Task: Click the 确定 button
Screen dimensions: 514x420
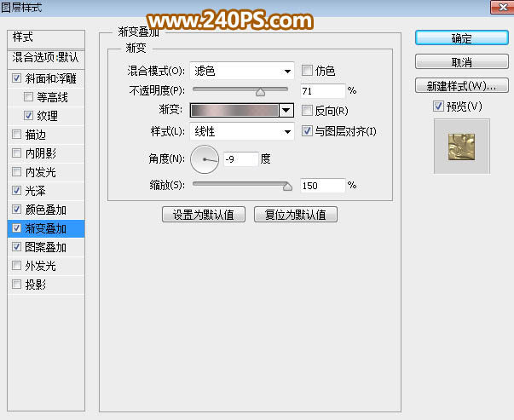Action: coord(462,38)
